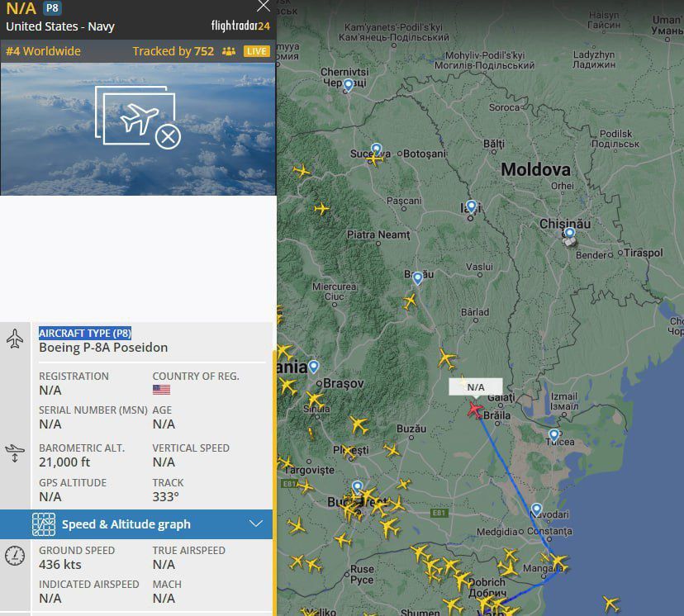Click the red P-8A aircraft on map
Viewport: 684px width, 616px height.
coord(475,410)
